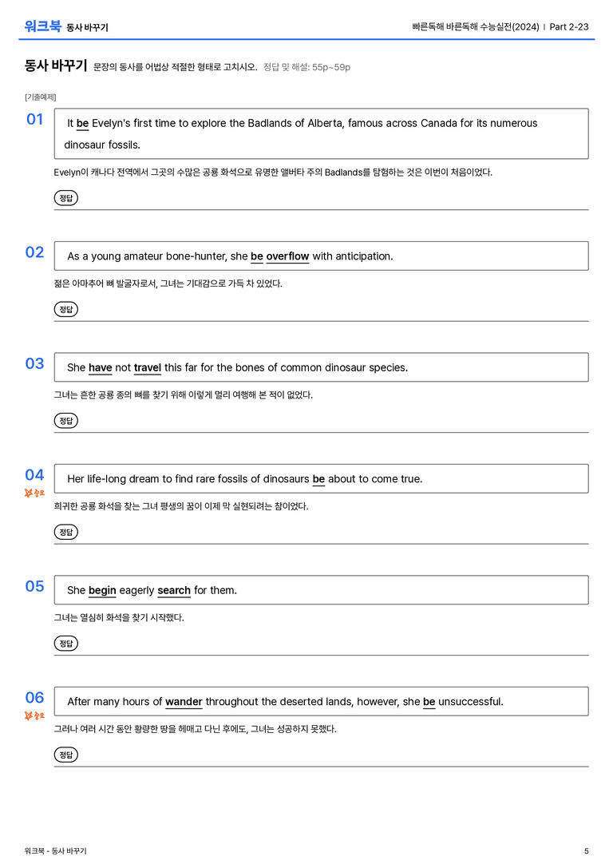Click the underlined word 'overflow' in sentence 02
The height and width of the screenshot is (868, 613).
click(x=287, y=256)
